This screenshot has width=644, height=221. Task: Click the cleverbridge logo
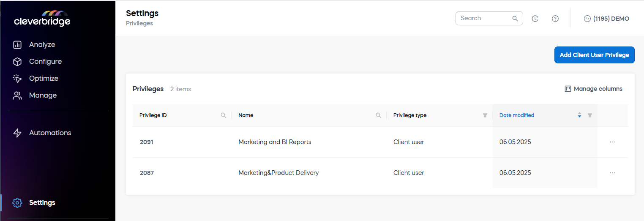42,19
